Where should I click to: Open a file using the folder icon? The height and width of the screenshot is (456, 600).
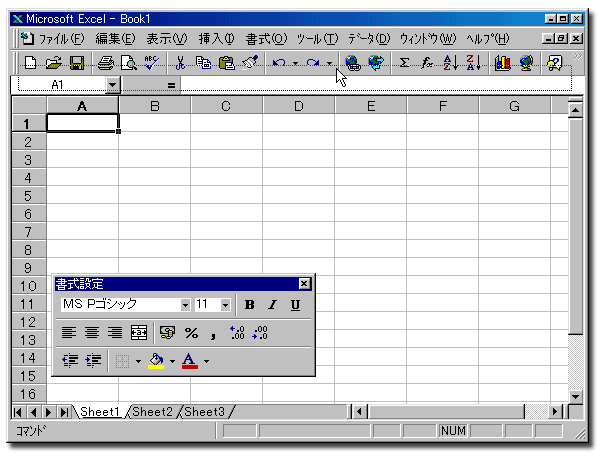coord(54,62)
